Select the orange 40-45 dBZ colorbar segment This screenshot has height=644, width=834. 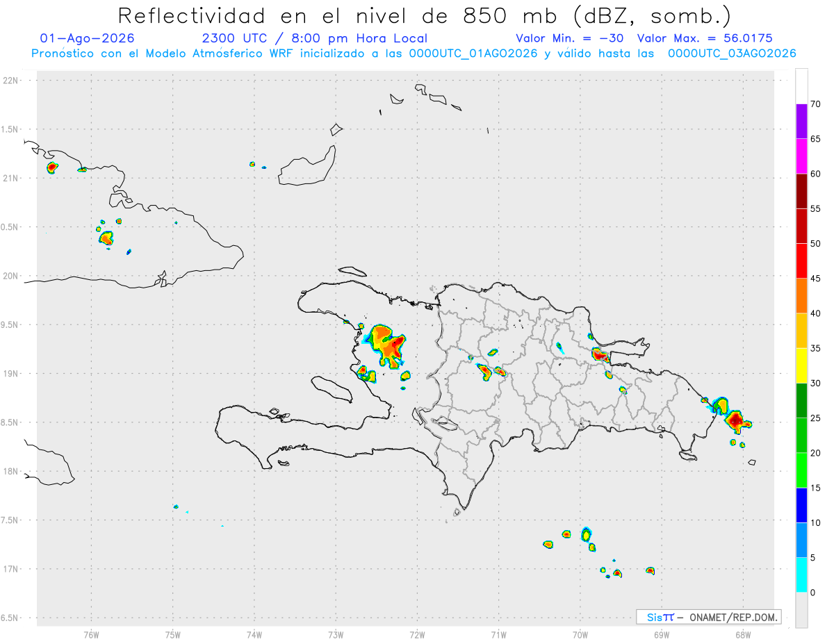pyautogui.click(x=801, y=296)
